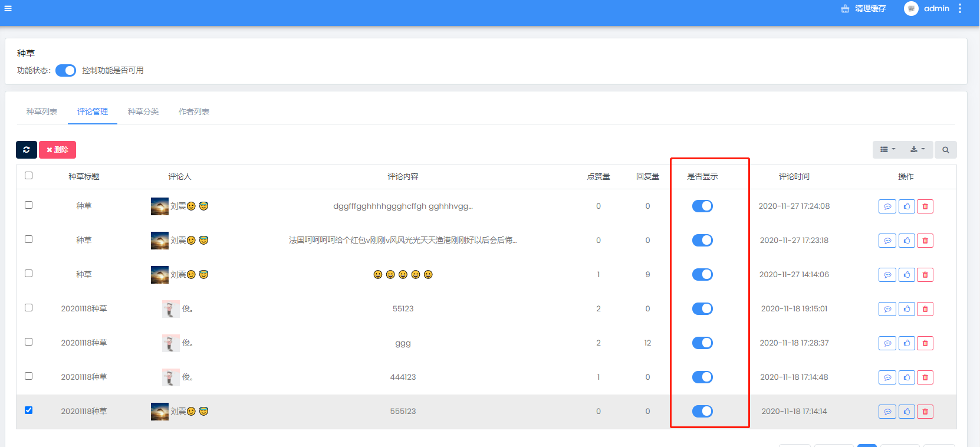This screenshot has width=980, height=447.
Task: Click the red 删除 delete button
Action: 58,150
